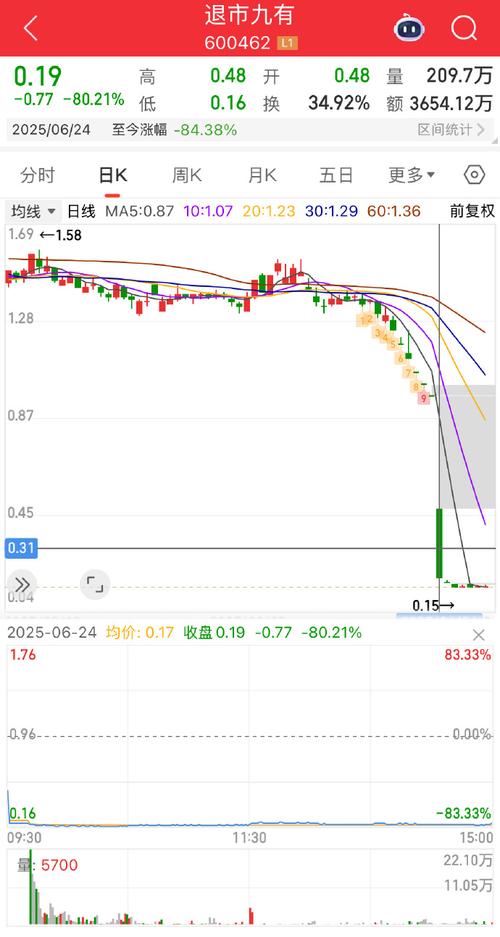Select the 10:1.07 moving average label

click(x=207, y=211)
